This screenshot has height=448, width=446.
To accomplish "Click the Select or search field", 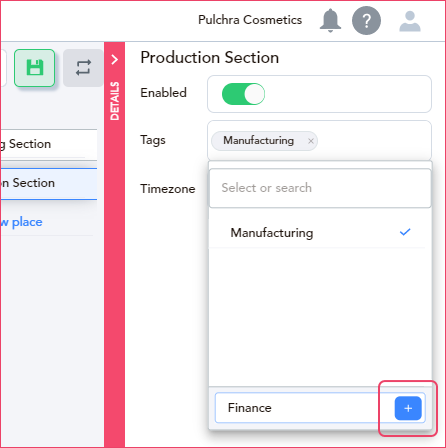I will point(320,188).
